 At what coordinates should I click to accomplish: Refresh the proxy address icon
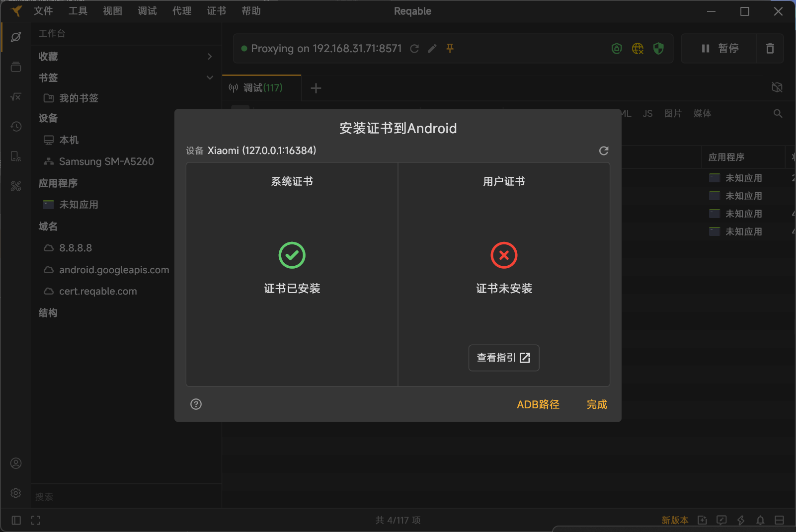[414, 49]
